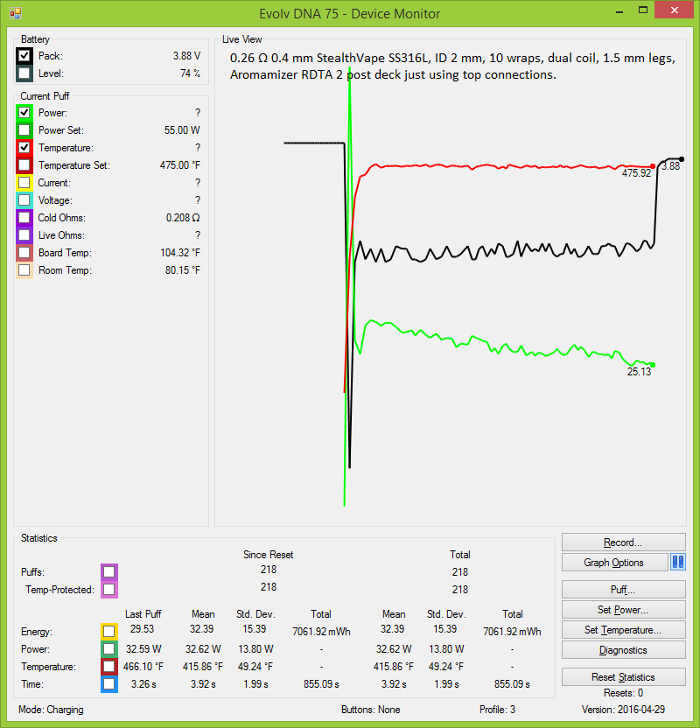Click the Last Puff column header

tap(143, 613)
